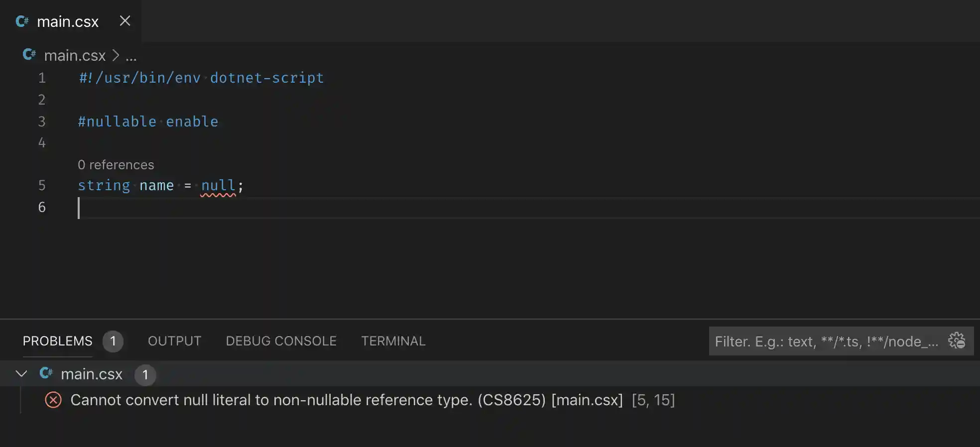This screenshot has width=980, height=447.
Task: Select the PROBLEMS panel tab
Action: tap(58, 341)
